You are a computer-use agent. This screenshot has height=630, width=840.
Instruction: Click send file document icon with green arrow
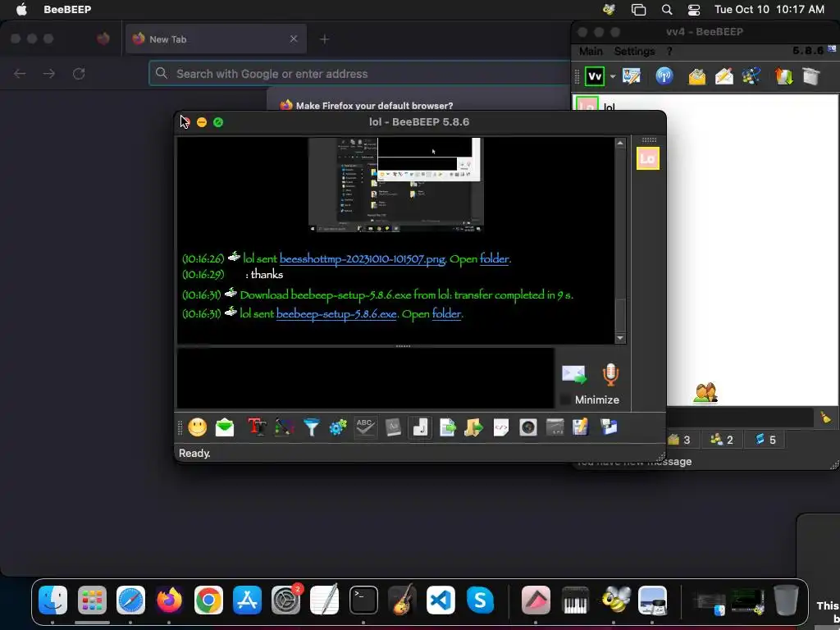[x=447, y=427]
